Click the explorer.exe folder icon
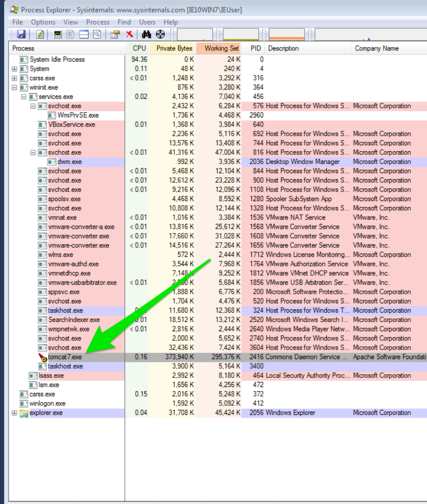 pos(24,413)
